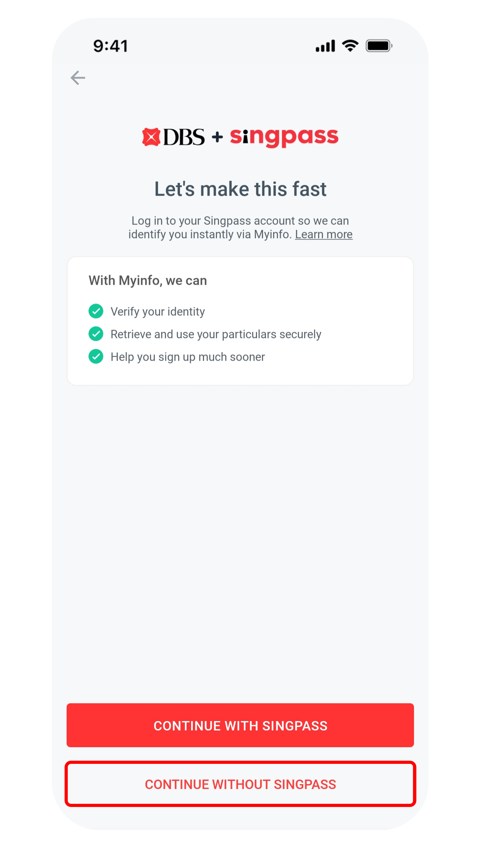Tap the DBS logo
The image size is (482, 868).
click(173, 136)
